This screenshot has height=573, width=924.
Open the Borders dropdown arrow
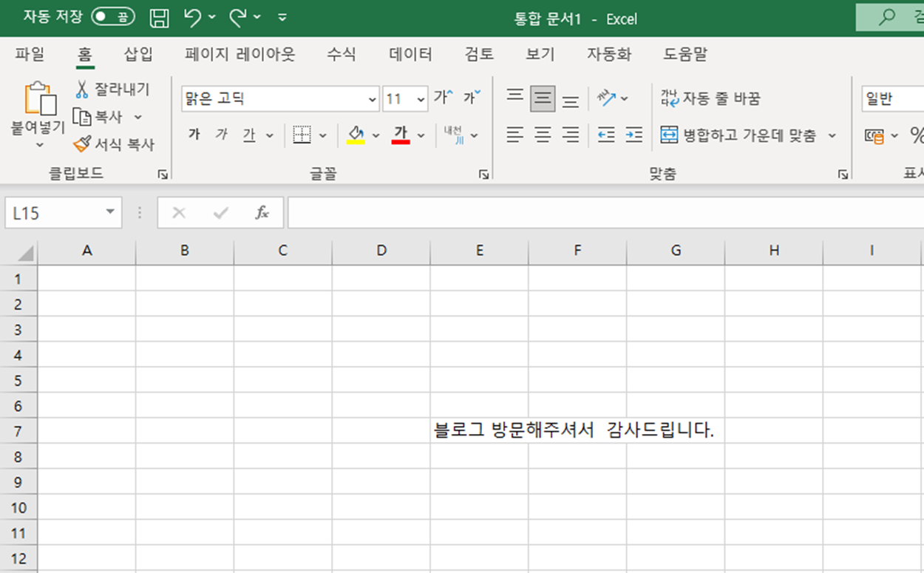[323, 135]
